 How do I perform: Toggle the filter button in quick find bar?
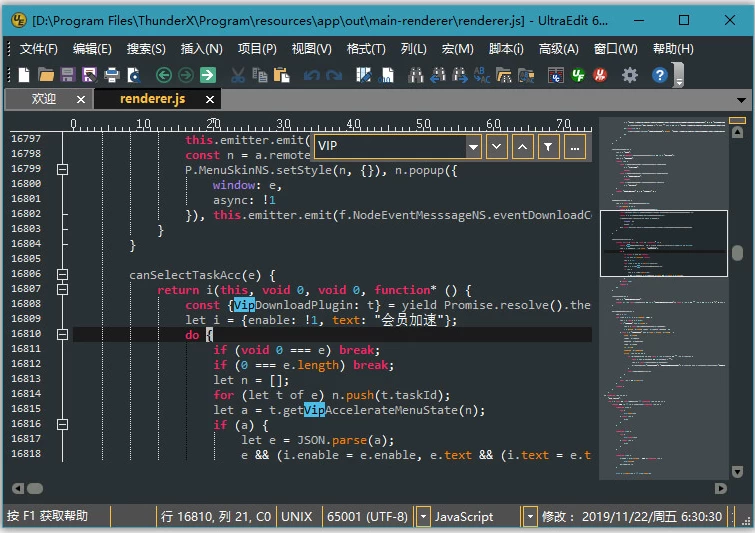coord(548,147)
